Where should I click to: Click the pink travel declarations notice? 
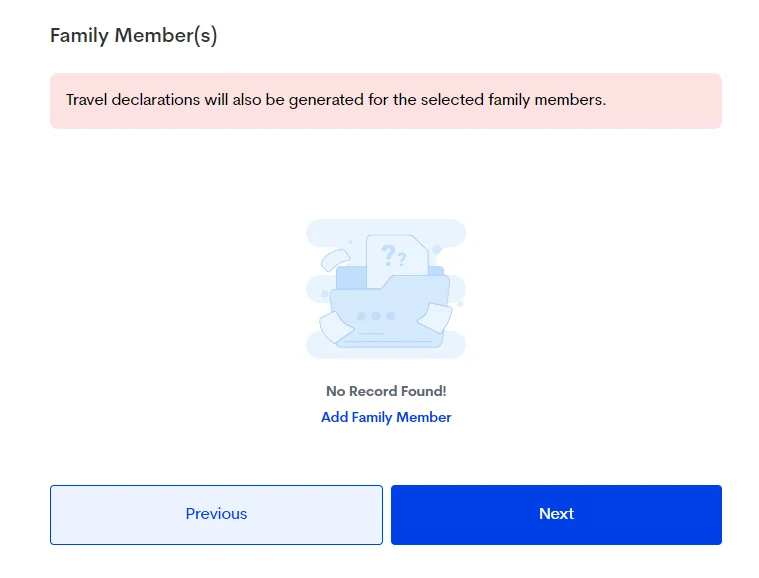(386, 100)
